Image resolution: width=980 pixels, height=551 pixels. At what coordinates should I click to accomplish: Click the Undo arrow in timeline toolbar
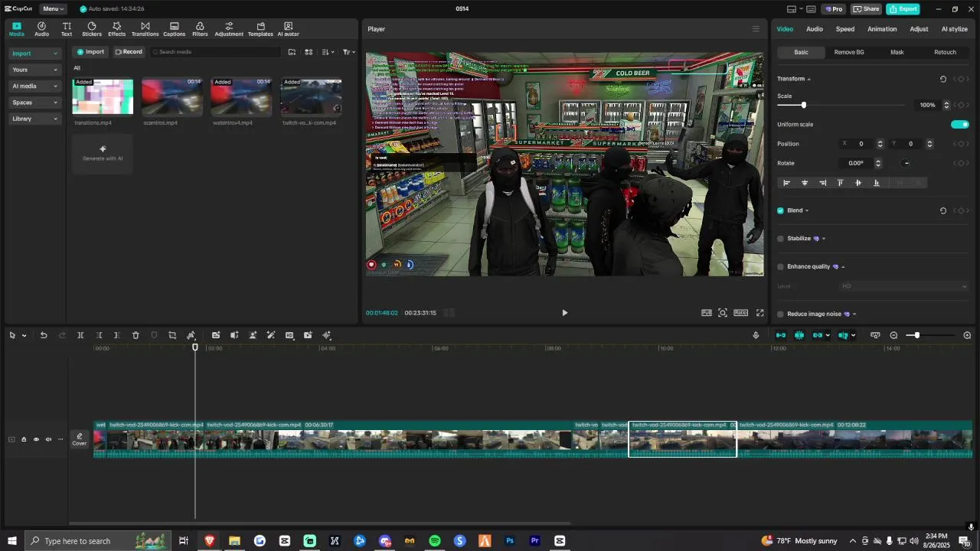(44, 335)
